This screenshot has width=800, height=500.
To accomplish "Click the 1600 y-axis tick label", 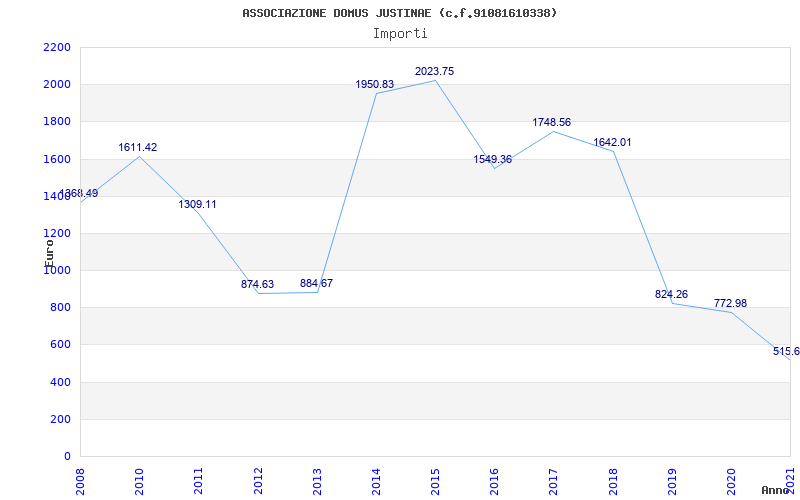I will click(x=57, y=159).
